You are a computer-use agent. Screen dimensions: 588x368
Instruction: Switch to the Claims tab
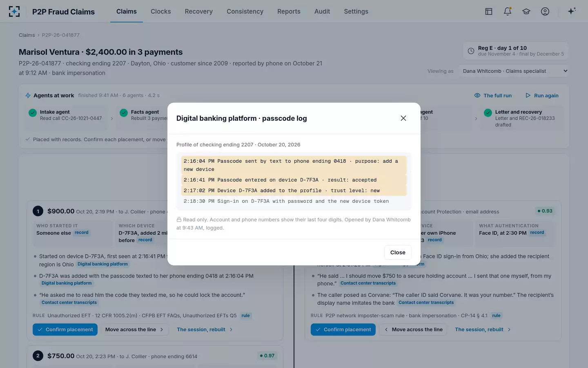click(127, 11)
